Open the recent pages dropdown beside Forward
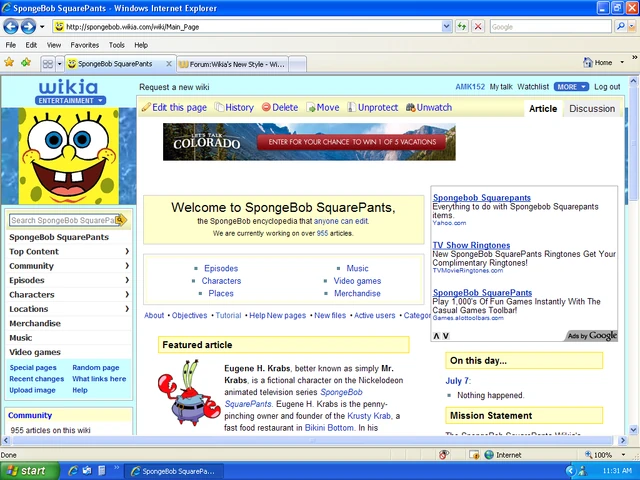 point(42,27)
